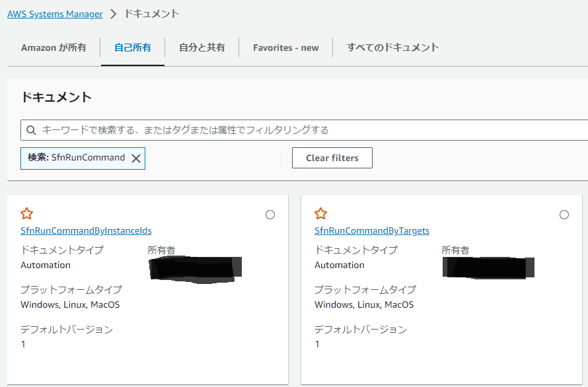This screenshot has height=387, width=588.
Task: Go to AWS Systems Manager breadcrumb link
Action: (55, 14)
